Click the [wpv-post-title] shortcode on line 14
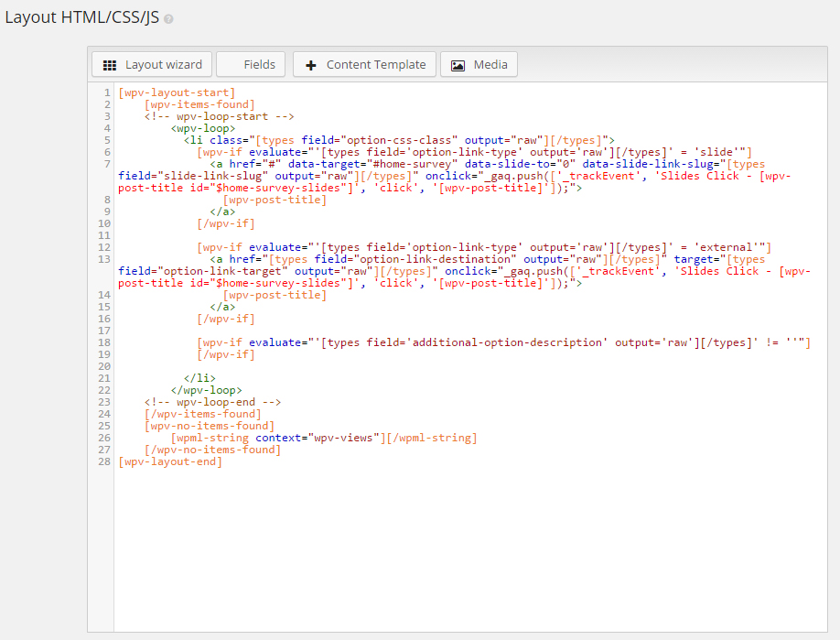Image resolution: width=840 pixels, height=640 pixels. coord(275,295)
